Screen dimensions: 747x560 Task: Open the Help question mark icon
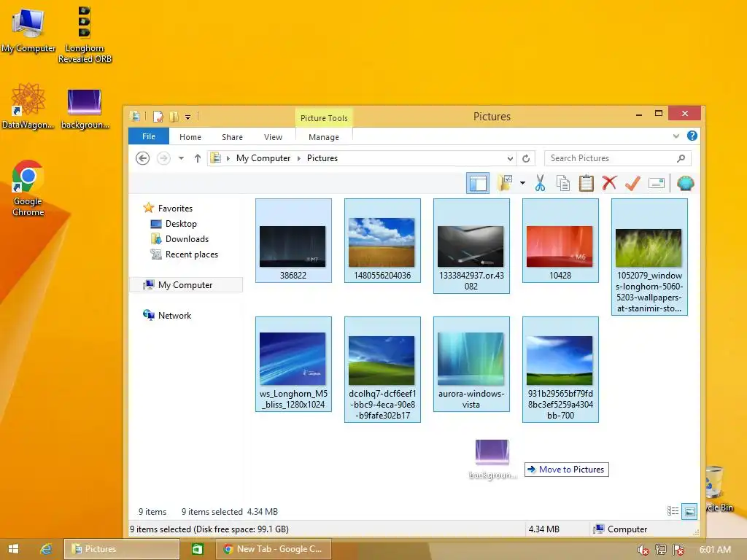tap(692, 136)
